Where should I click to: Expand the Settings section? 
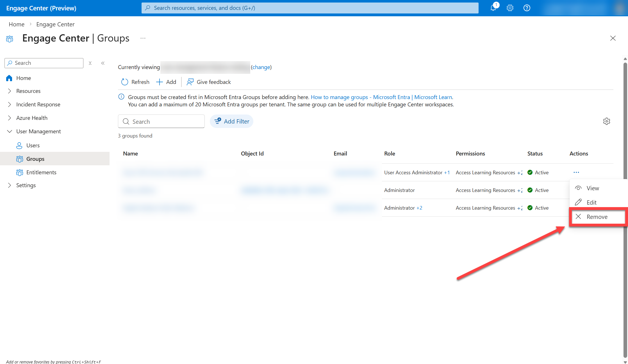point(10,185)
